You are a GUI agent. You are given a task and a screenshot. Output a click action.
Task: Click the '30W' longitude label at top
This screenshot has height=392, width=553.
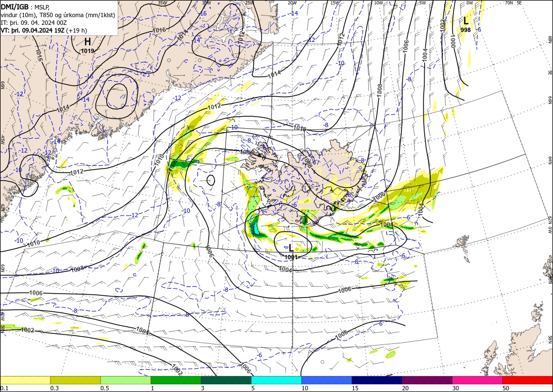206,3
